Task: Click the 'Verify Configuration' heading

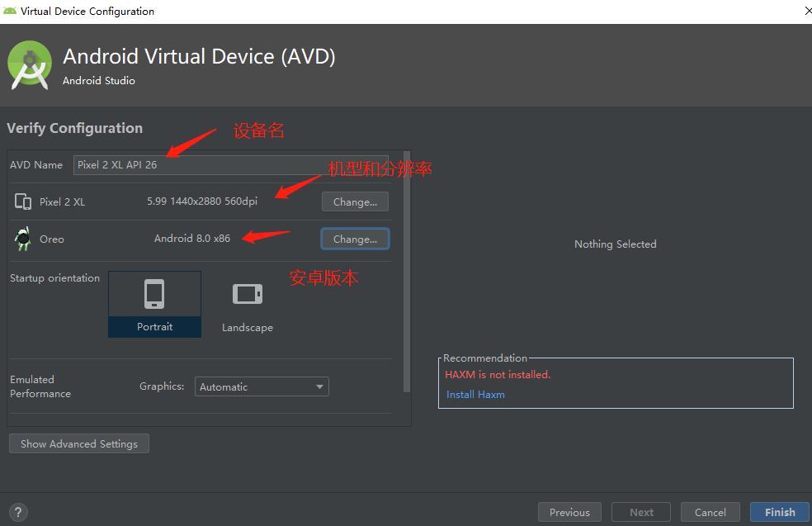Action: (74, 129)
